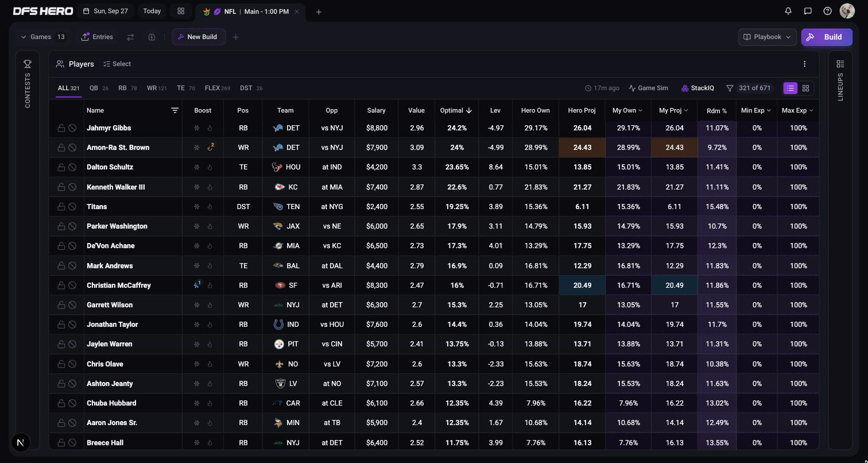Open StackIQ
The width and height of the screenshot is (868, 463).
[697, 88]
